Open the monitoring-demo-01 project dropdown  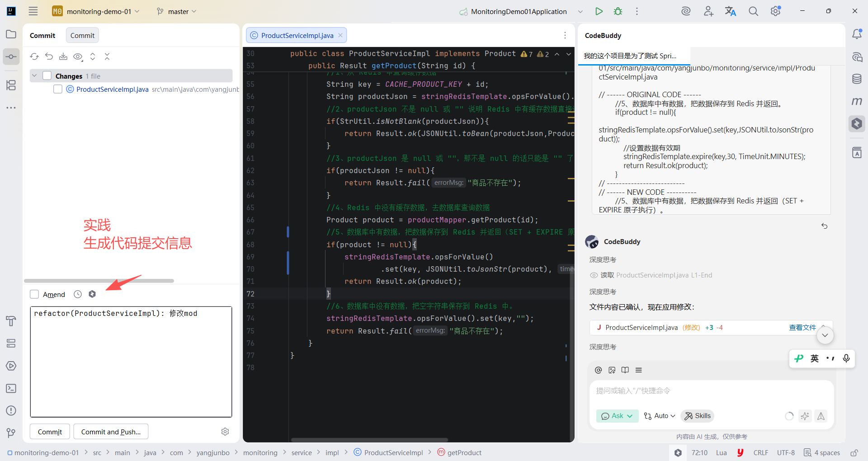tap(96, 11)
